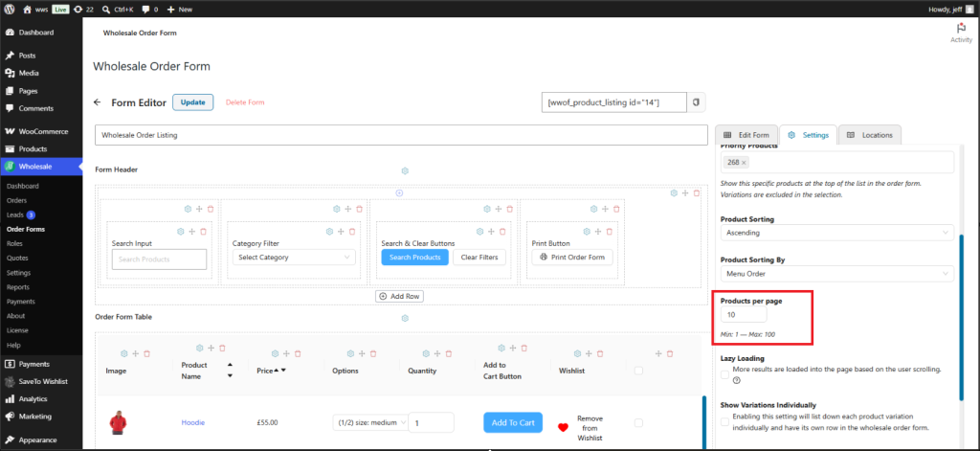The width and height of the screenshot is (980, 451).
Task: Open settings gear above the Price column
Action: tap(276, 353)
